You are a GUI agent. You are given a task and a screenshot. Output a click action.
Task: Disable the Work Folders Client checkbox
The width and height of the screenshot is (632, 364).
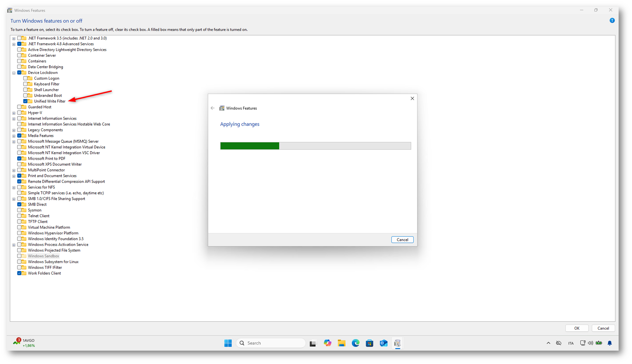point(19,273)
